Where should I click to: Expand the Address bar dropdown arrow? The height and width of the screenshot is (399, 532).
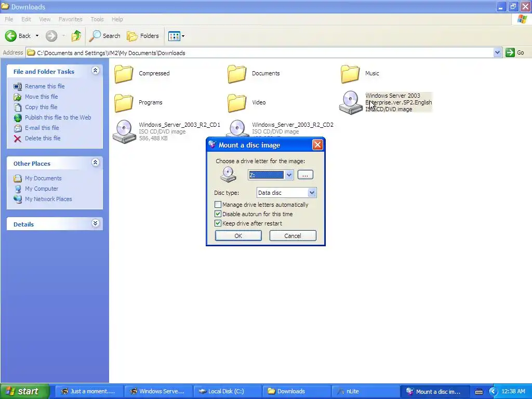click(497, 52)
